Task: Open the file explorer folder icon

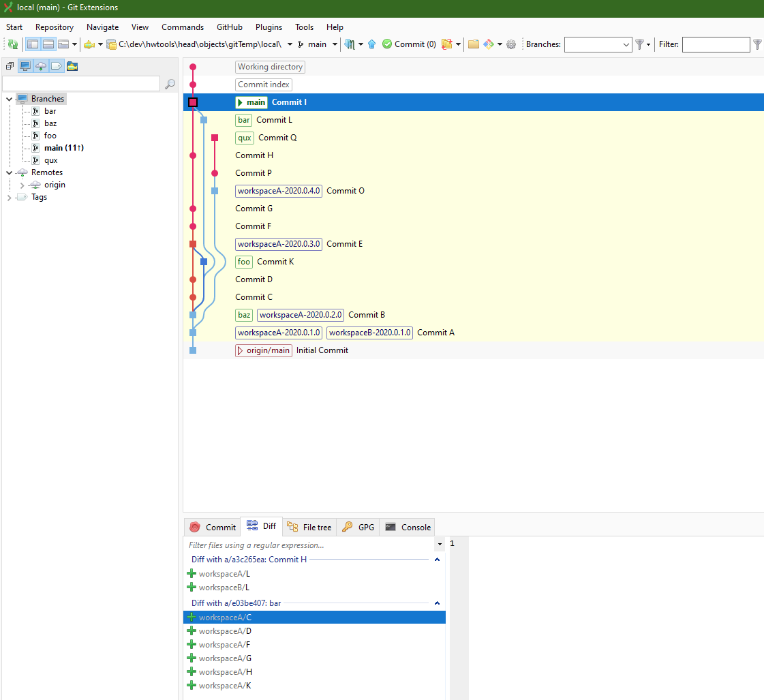Action: [x=474, y=44]
